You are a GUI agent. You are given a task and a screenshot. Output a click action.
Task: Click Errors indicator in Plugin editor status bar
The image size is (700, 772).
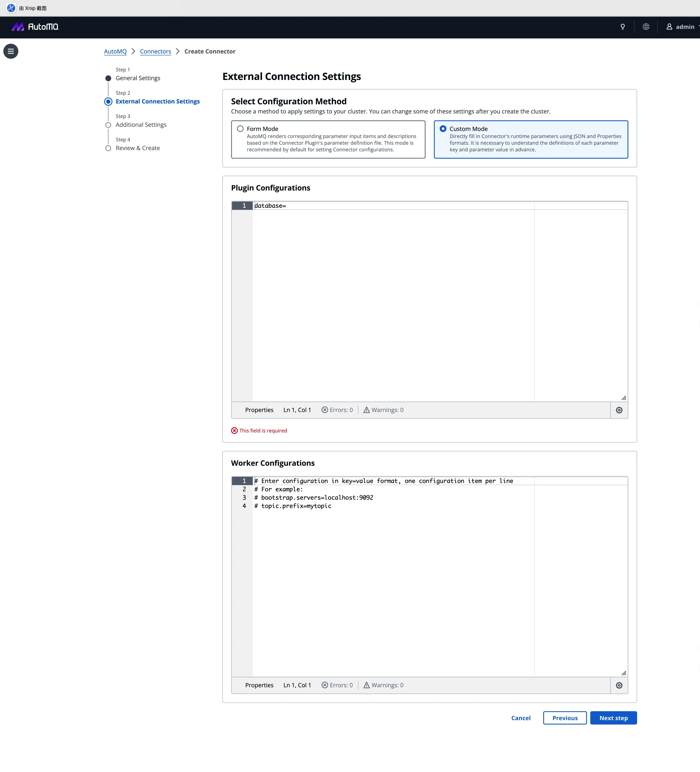pos(337,410)
